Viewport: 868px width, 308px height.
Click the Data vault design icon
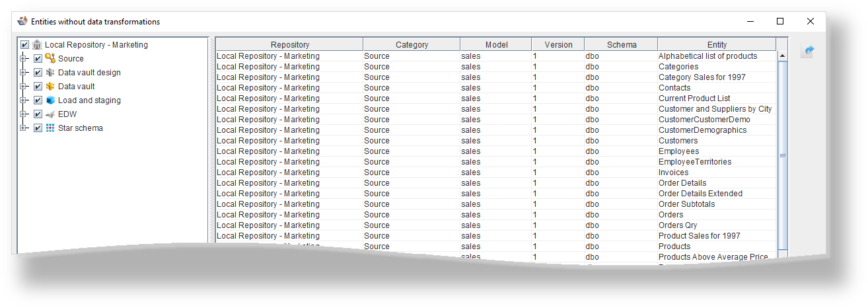coord(50,73)
